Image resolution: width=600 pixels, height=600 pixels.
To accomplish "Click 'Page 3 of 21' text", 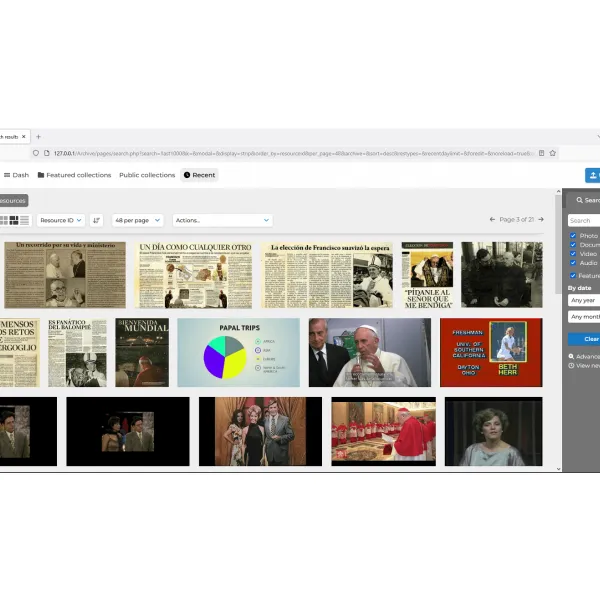I will (x=516, y=219).
